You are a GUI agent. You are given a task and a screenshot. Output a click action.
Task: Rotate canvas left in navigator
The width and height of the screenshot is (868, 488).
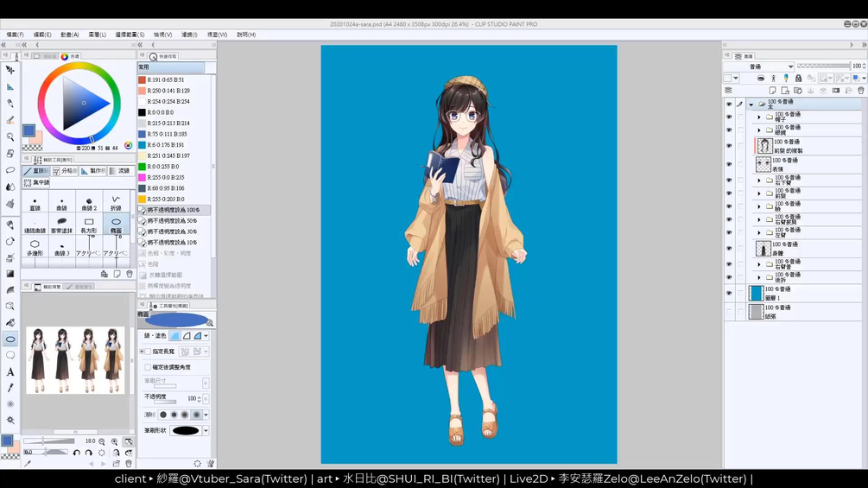[77, 453]
